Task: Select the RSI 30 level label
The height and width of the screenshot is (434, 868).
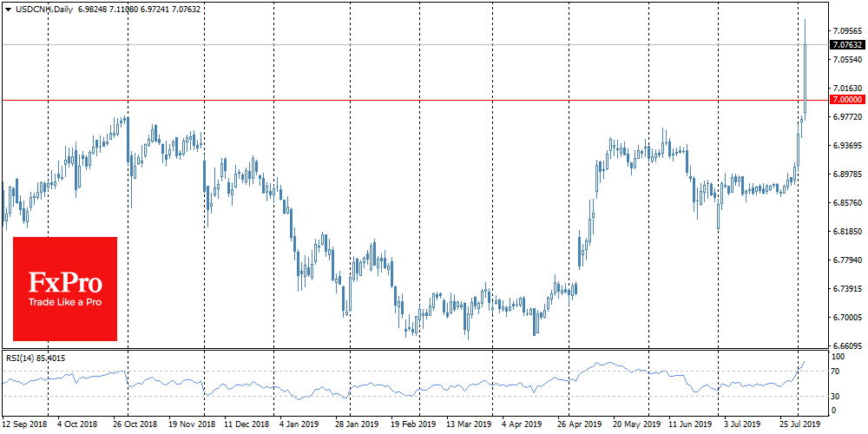Action: 837,397
